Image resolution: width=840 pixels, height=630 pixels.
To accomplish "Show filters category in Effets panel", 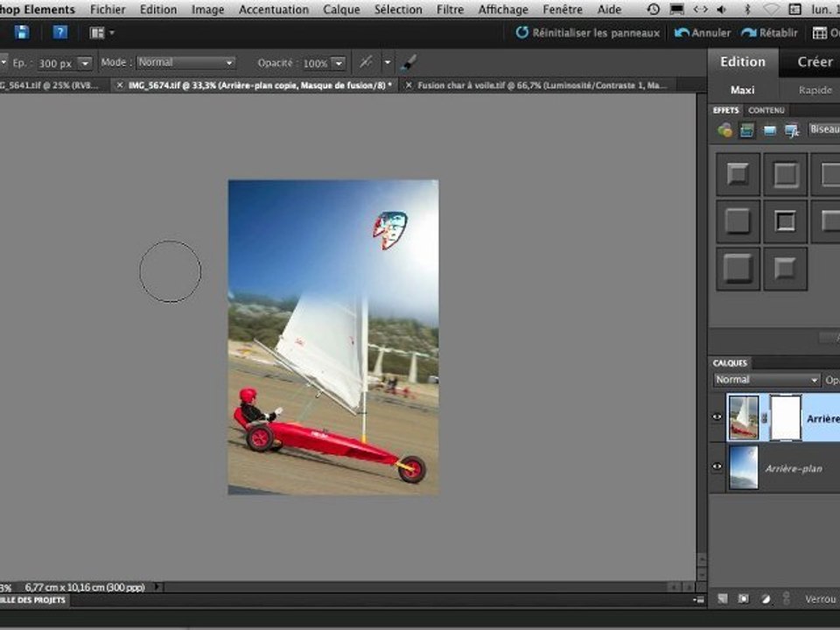I will pos(724,130).
